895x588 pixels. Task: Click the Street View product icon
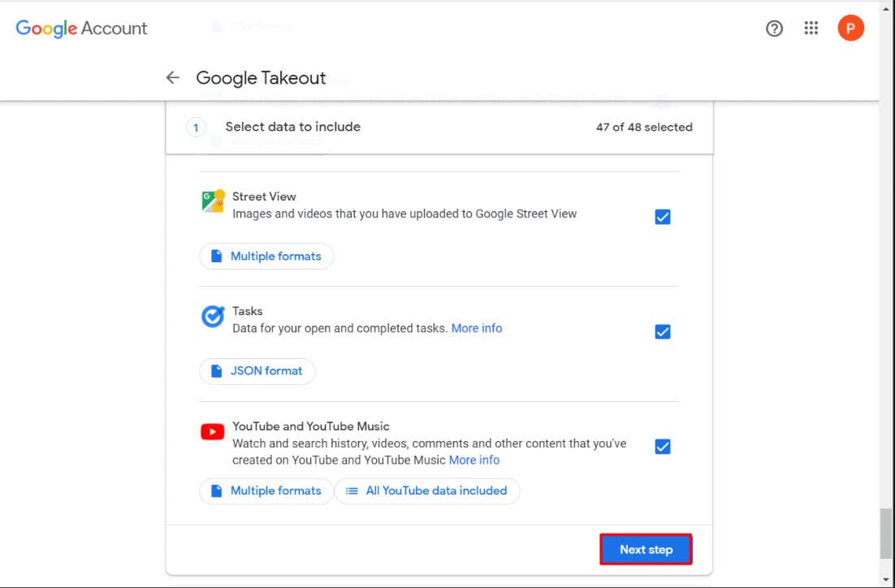click(x=213, y=201)
